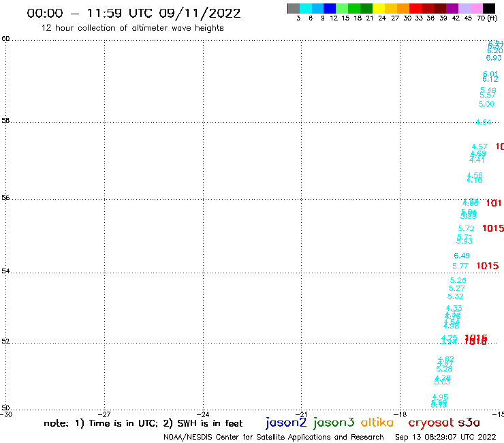Select the pure blue legend swatch

coord(330,8)
